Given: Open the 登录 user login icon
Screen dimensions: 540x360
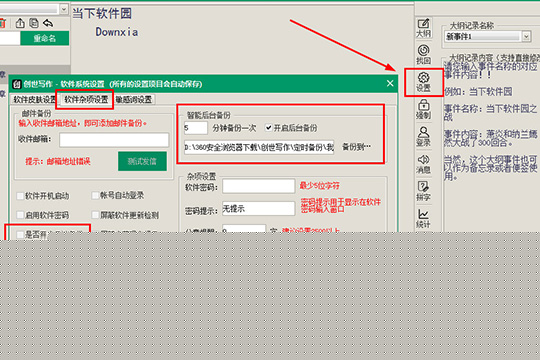Looking at the screenshot, I should pos(423,136).
